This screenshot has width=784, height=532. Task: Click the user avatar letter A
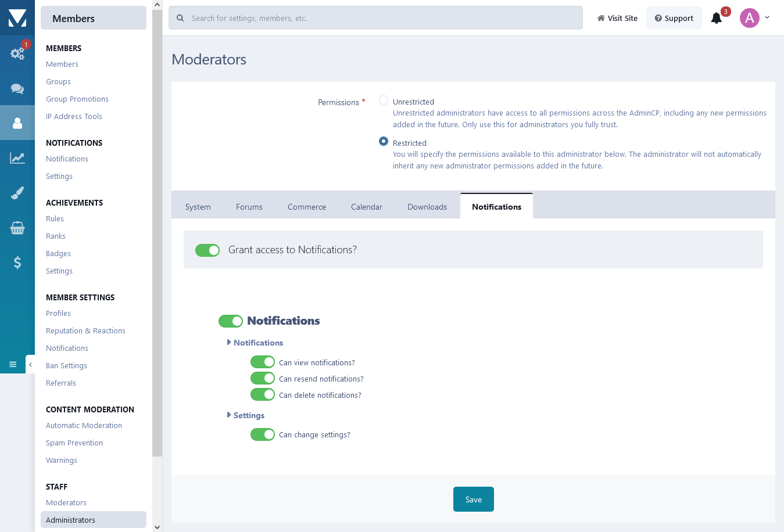point(750,18)
